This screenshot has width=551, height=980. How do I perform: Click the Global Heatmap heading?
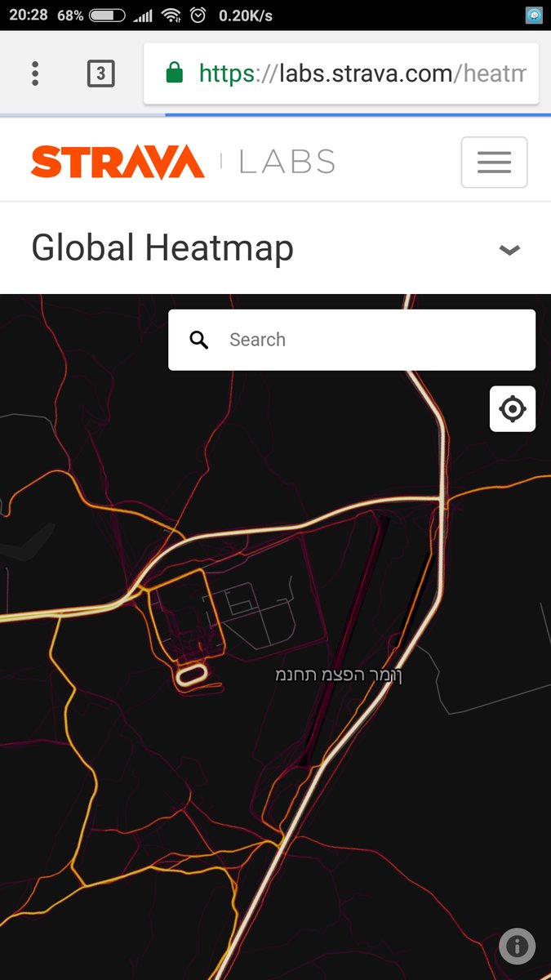pyautogui.click(x=162, y=248)
